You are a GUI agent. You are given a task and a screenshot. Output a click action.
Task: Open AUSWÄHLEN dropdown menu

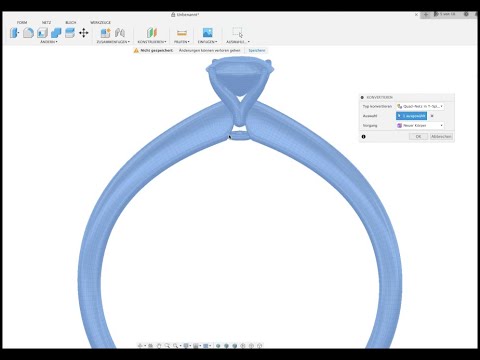point(238,42)
